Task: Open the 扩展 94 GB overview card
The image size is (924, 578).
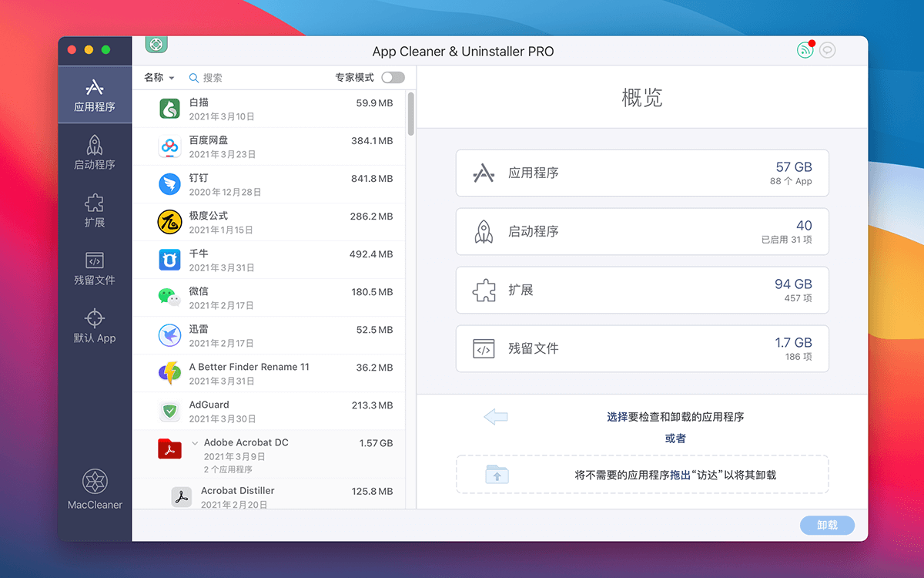Action: (x=642, y=291)
